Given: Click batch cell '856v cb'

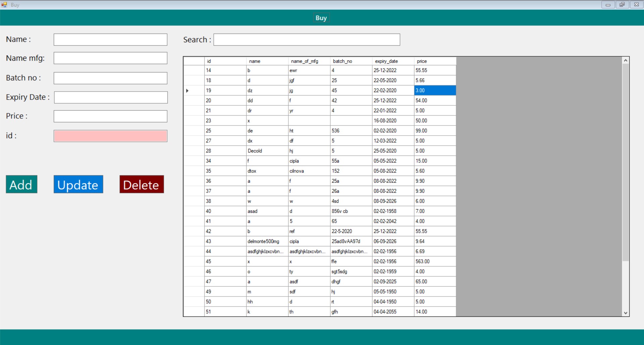Looking at the screenshot, I should (x=351, y=211).
